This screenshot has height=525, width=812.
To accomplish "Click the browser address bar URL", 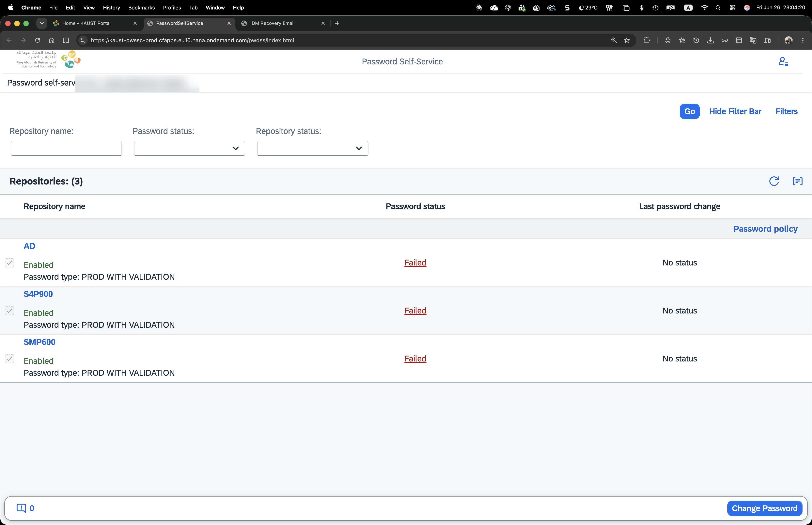I will click(x=192, y=40).
